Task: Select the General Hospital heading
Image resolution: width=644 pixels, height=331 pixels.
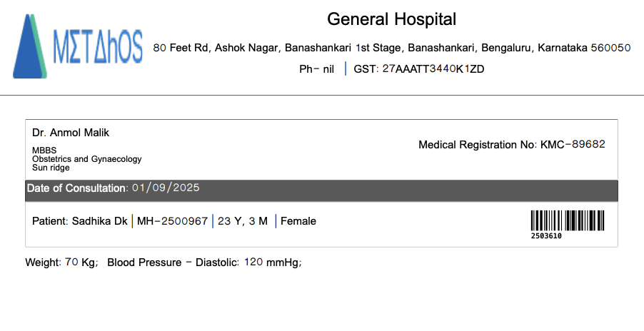Action: [391, 19]
